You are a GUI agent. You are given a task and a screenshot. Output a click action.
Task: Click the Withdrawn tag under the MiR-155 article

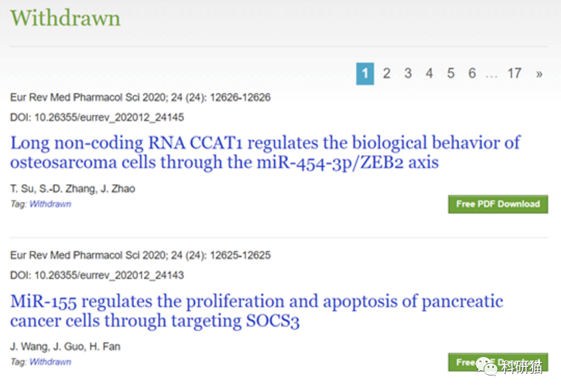tap(50, 361)
